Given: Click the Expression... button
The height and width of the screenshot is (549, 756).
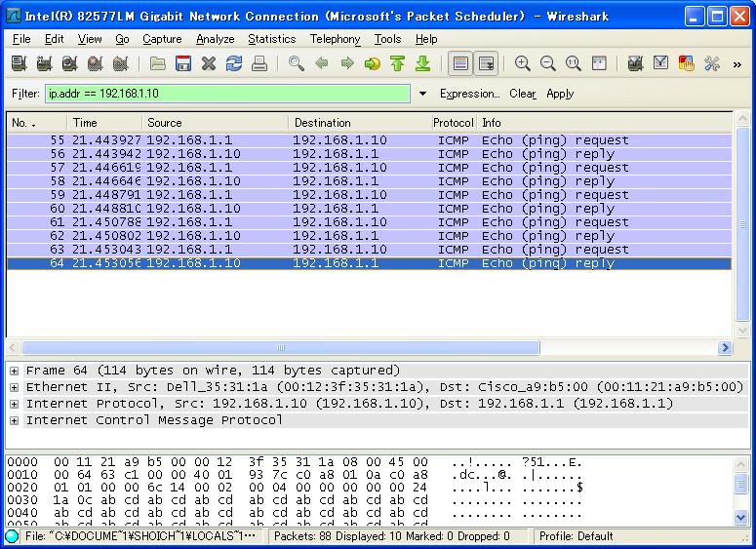Looking at the screenshot, I should pyautogui.click(x=469, y=94).
